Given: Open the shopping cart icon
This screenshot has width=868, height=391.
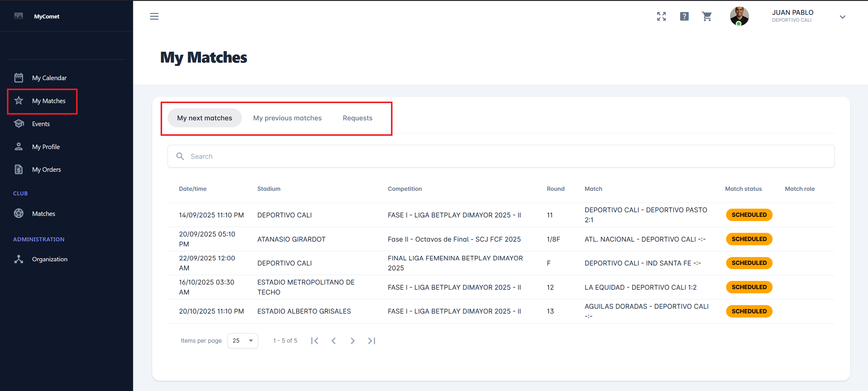Looking at the screenshot, I should point(706,16).
